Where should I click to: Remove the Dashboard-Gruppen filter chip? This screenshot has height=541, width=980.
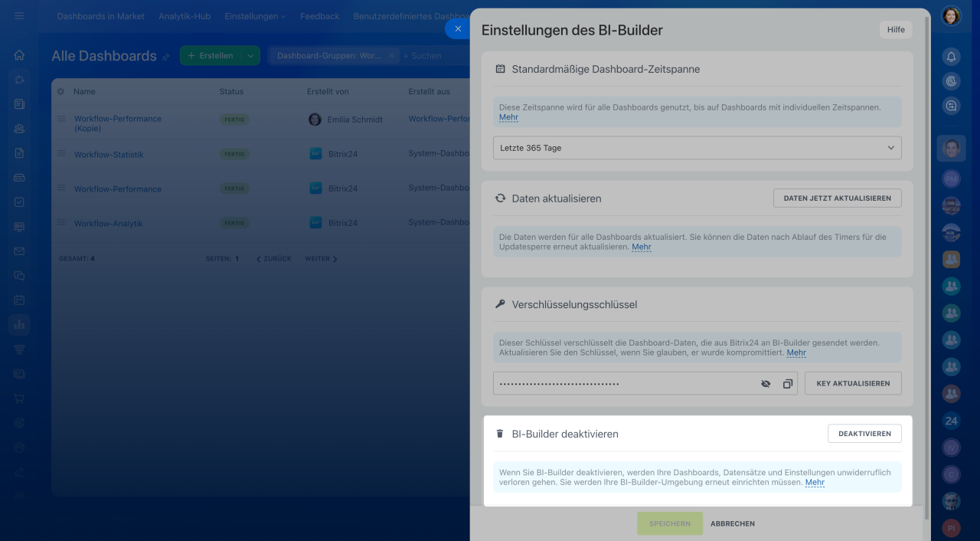391,56
